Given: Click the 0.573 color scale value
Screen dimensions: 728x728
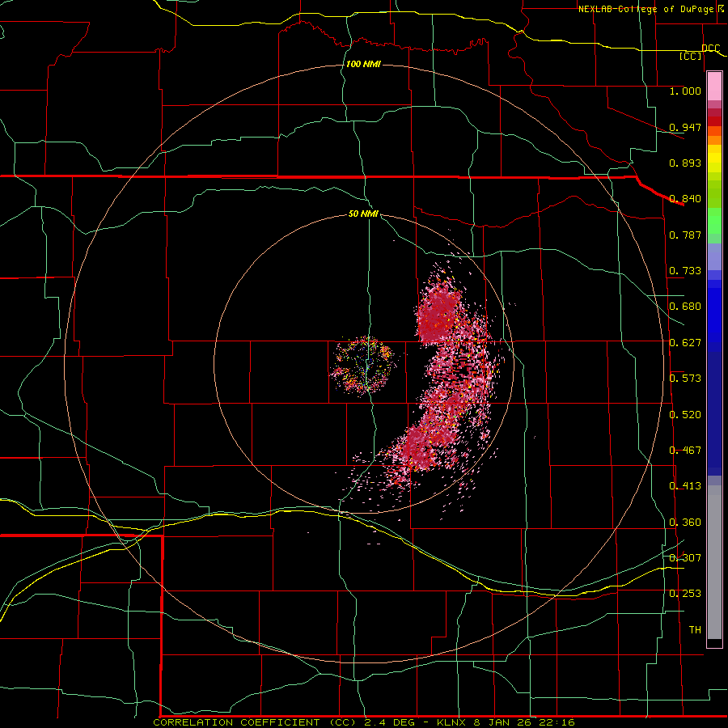Looking at the screenshot, I should [685, 379].
